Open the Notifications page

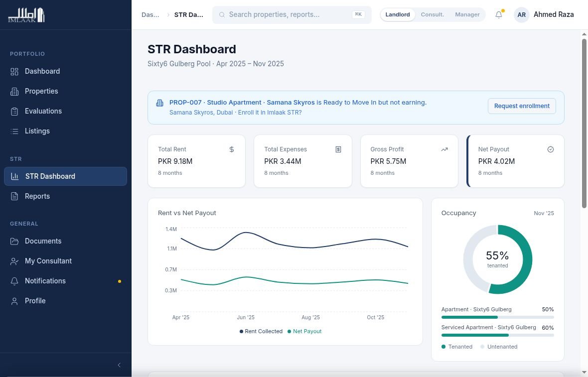[x=66, y=281]
